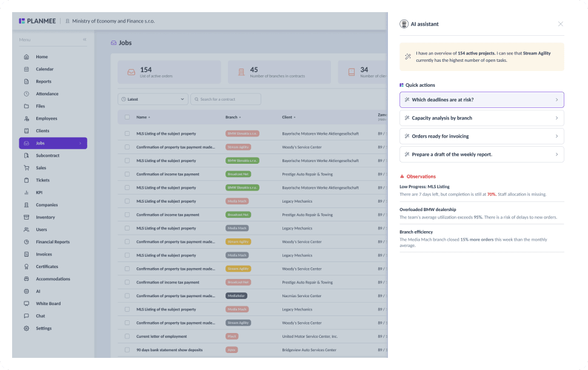588x370 pixels.
Task: Click Orders ready for invoicing
Action: pyautogui.click(x=481, y=136)
